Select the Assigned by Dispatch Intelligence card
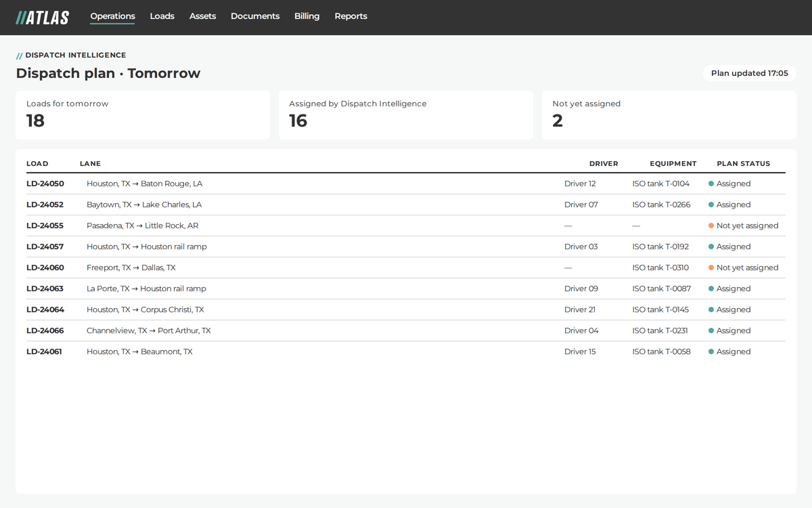This screenshot has height=508, width=812. coord(406,115)
